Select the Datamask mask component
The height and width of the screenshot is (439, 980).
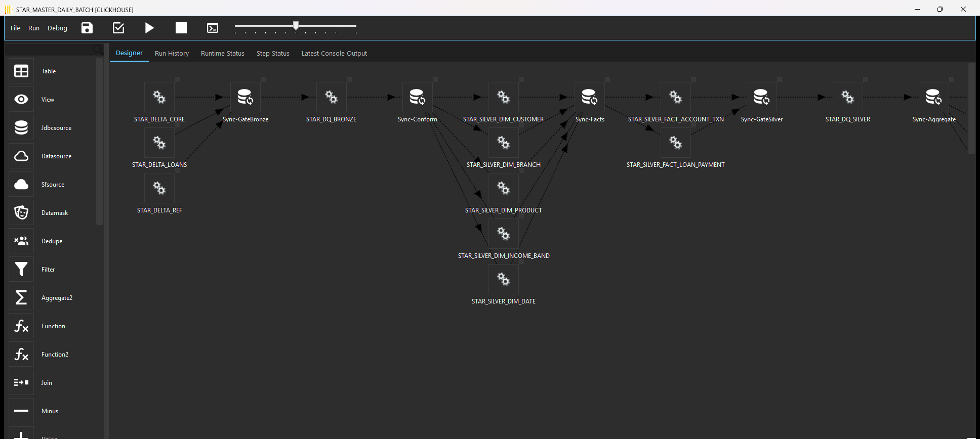[x=21, y=212]
